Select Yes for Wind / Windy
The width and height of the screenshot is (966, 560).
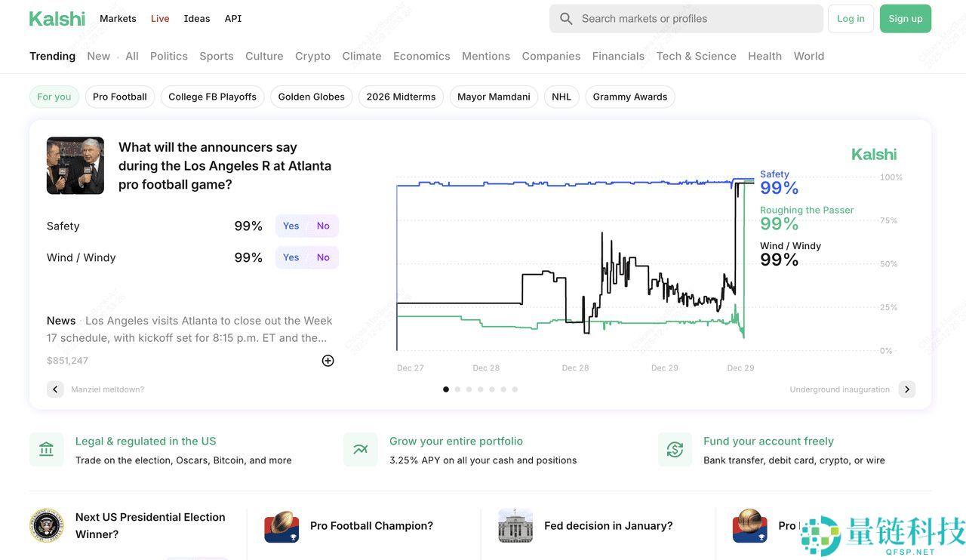point(291,257)
